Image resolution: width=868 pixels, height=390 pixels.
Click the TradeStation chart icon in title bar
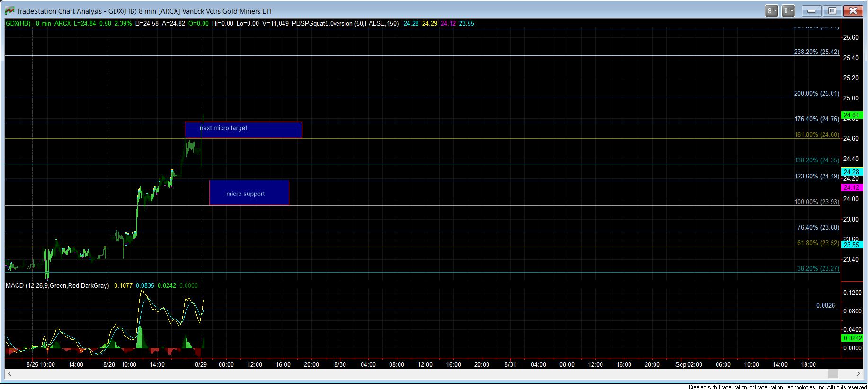point(9,11)
